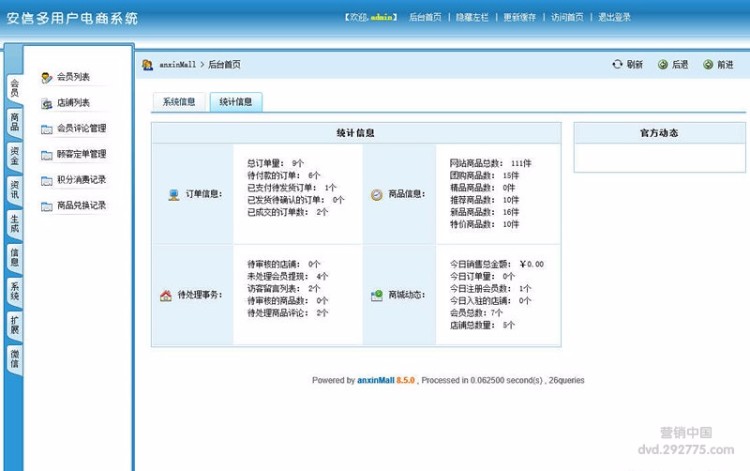Click the 官方动态 panel header
The image size is (750, 471).
coord(659,133)
